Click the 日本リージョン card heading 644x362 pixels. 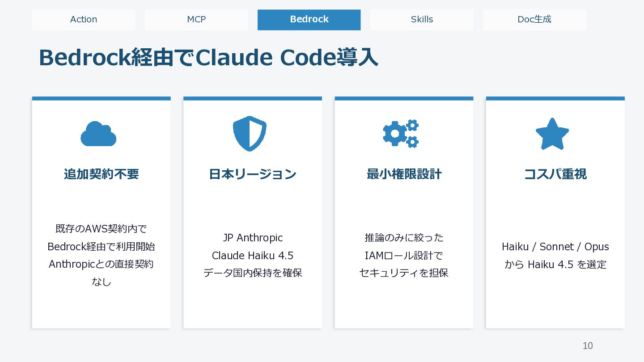tap(253, 174)
